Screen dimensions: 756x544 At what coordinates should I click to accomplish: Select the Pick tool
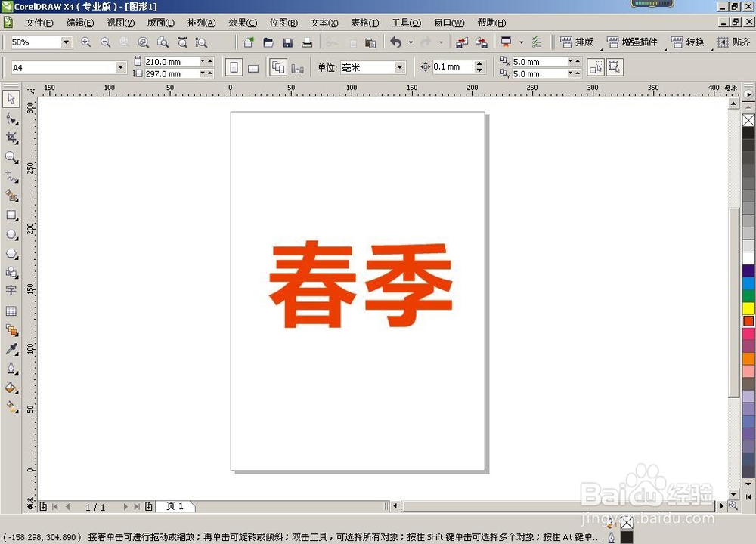point(11,99)
